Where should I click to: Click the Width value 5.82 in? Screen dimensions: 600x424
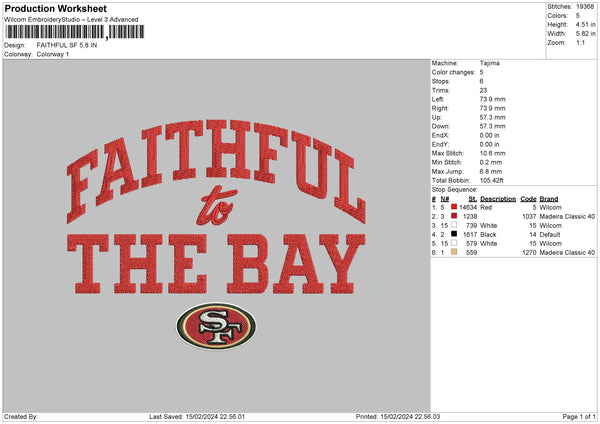(585, 34)
